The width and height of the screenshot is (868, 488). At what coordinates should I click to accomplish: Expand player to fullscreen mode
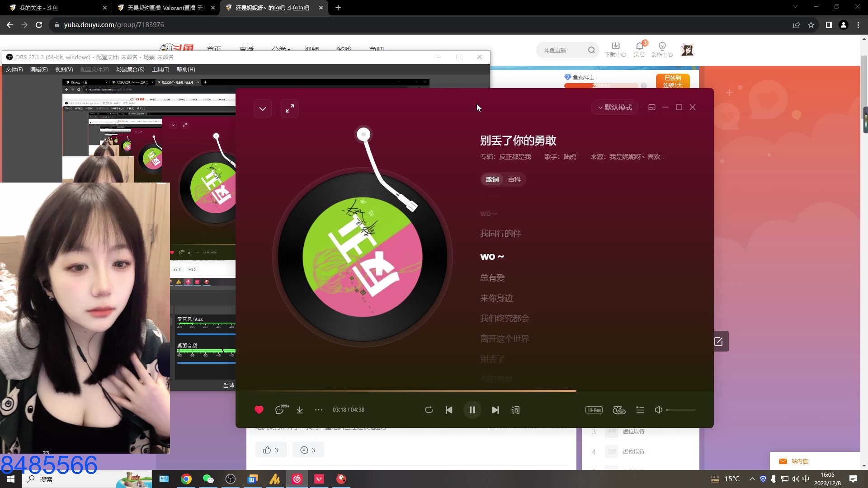290,108
